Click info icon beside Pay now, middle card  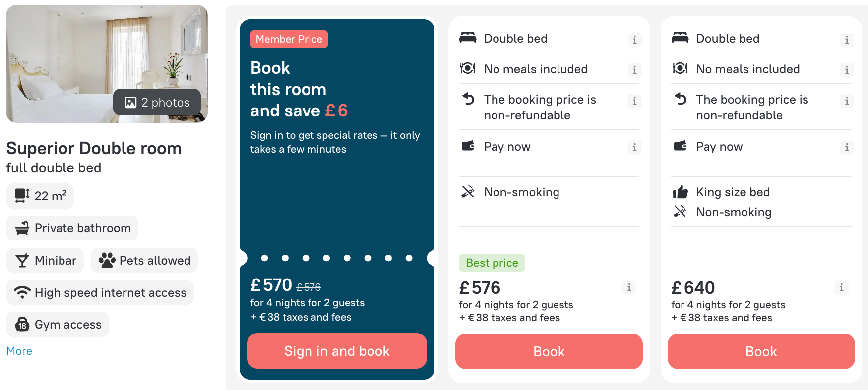(634, 148)
